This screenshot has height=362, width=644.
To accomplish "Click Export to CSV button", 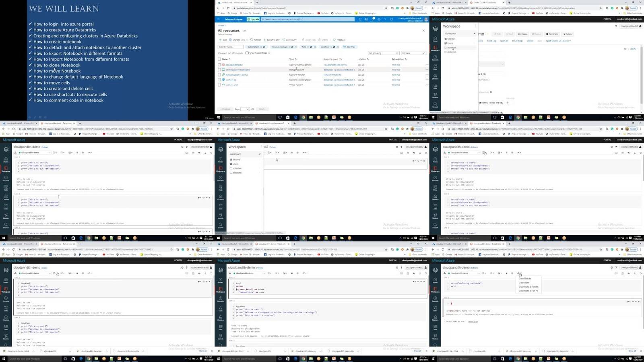I will (x=271, y=40).
